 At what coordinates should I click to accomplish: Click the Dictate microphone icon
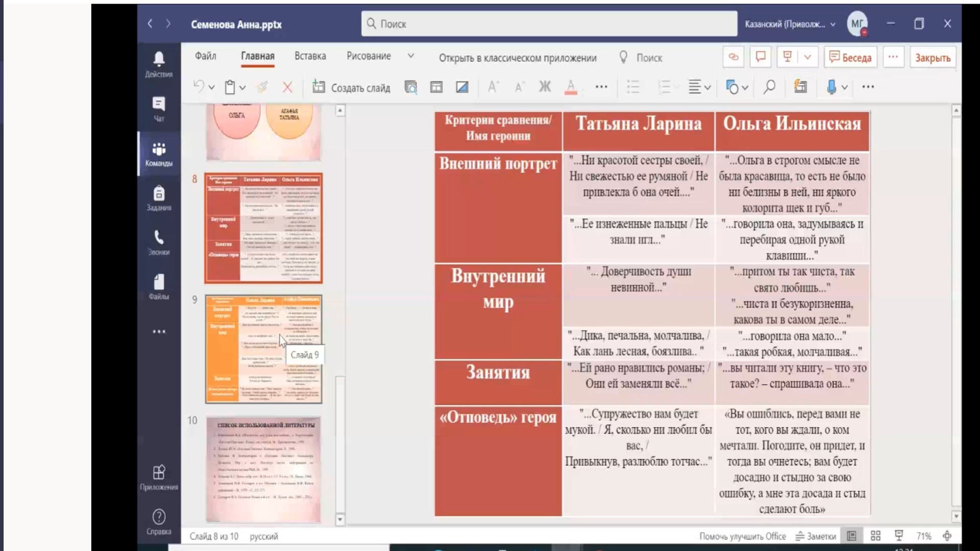tap(831, 87)
